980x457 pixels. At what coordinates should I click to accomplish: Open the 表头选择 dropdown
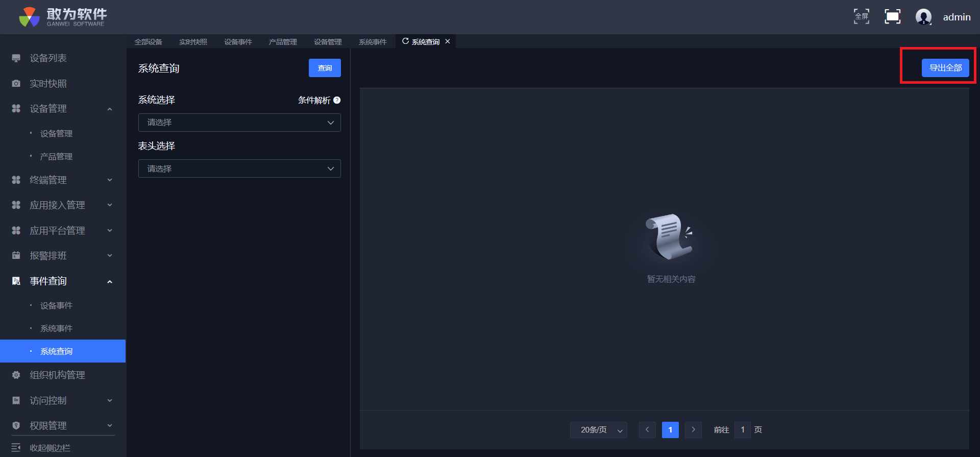239,169
